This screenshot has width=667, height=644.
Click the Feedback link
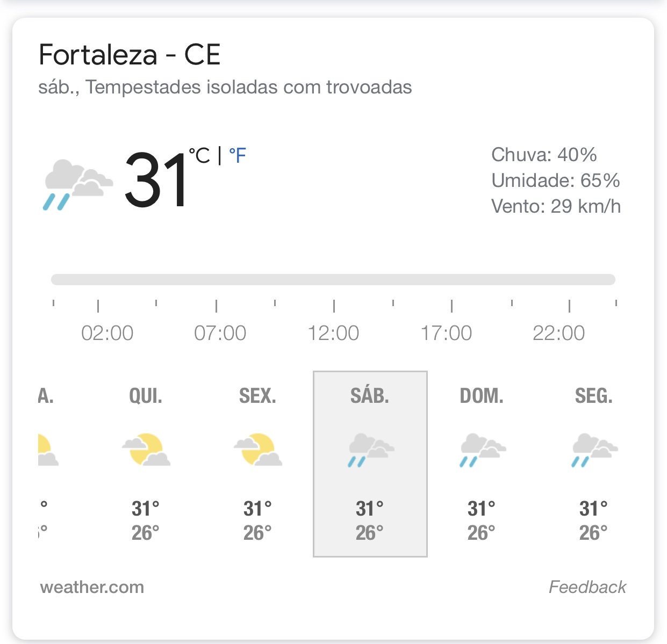click(587, 587)
